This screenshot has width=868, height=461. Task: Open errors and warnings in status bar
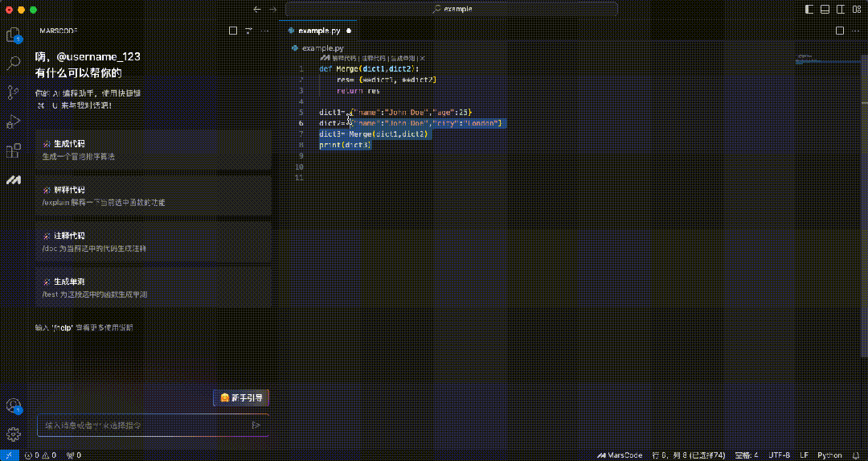(40, 455)
